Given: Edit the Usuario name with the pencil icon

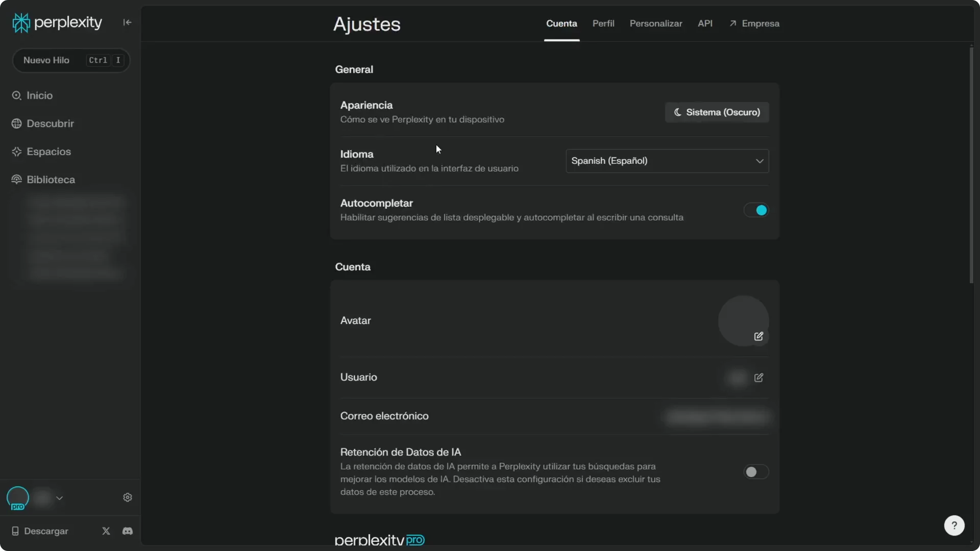Looking at the screenshot, I should tap(759, 378).
